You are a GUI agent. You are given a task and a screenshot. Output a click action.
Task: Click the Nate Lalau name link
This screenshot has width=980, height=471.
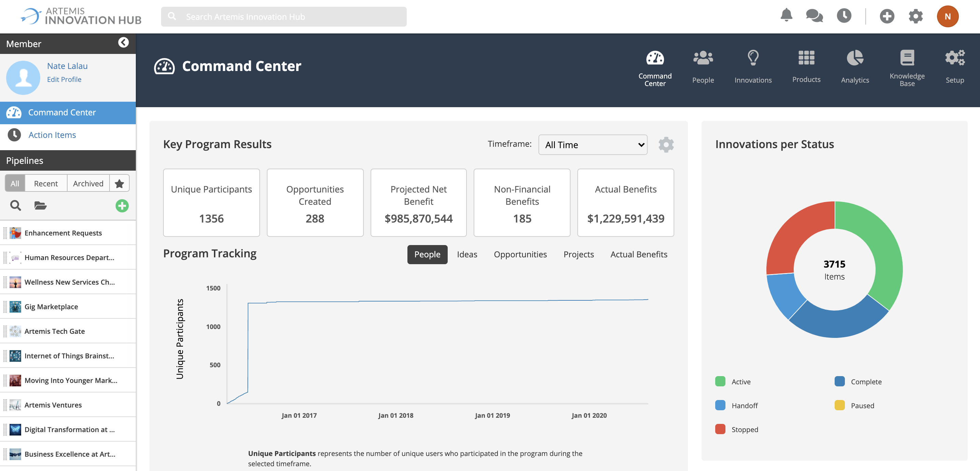coord(67,66)
